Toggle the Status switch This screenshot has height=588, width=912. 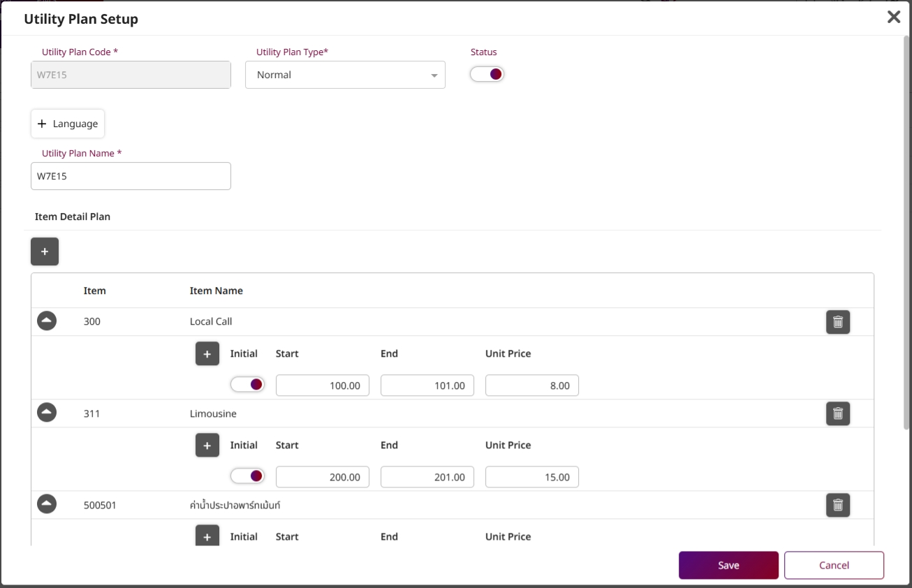pos(487,74)
